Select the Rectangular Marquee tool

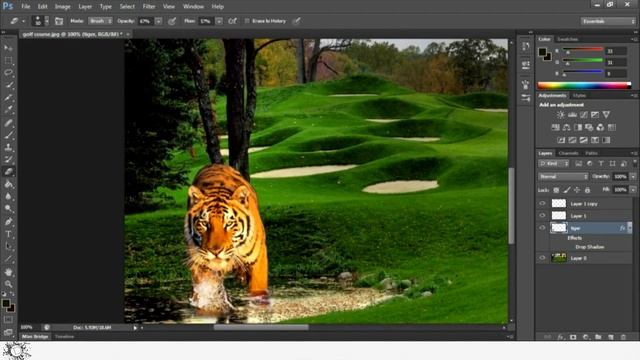tap(8, 60)
